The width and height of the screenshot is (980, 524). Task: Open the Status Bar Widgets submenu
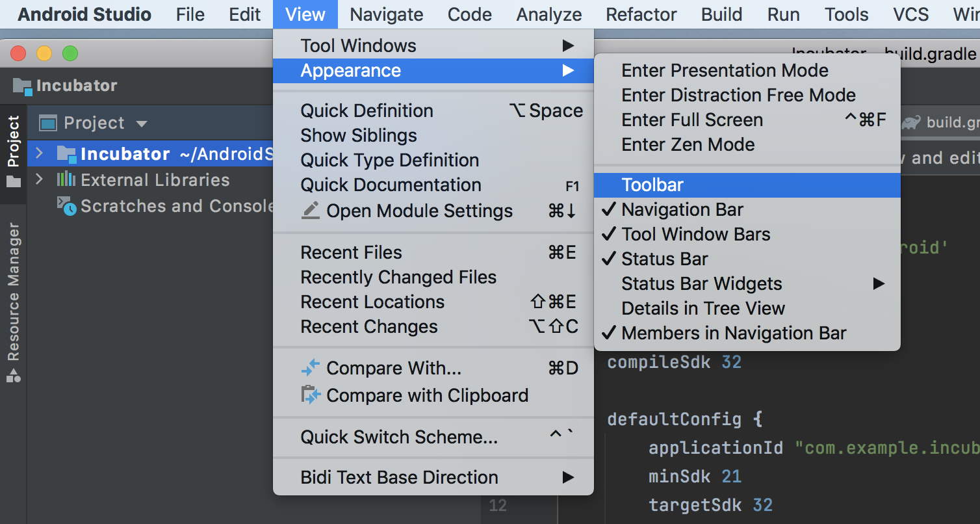coord(702,283)
